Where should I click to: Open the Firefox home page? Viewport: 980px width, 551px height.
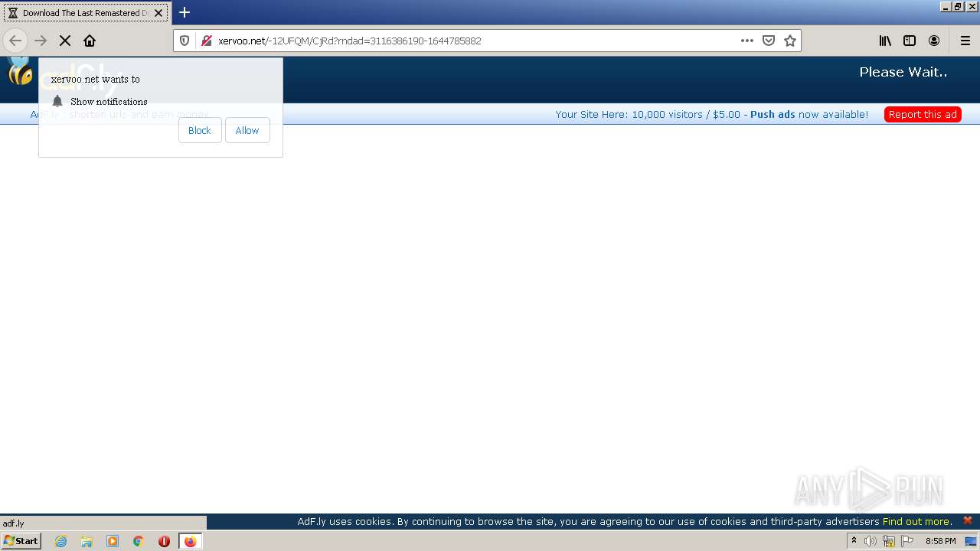click(x=90, y=41)
